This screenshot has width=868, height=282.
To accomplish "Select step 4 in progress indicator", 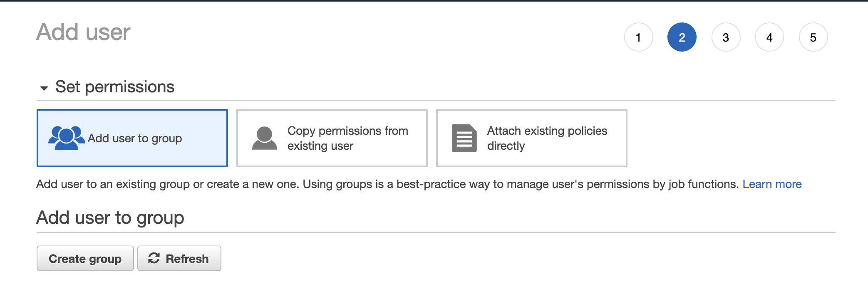I will coord(769,37).
